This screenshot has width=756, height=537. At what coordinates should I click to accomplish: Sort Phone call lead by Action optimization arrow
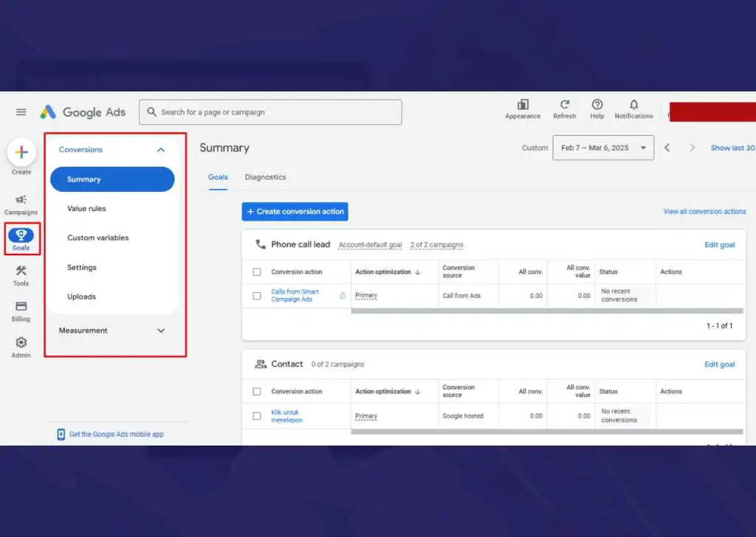coord(418,272)
